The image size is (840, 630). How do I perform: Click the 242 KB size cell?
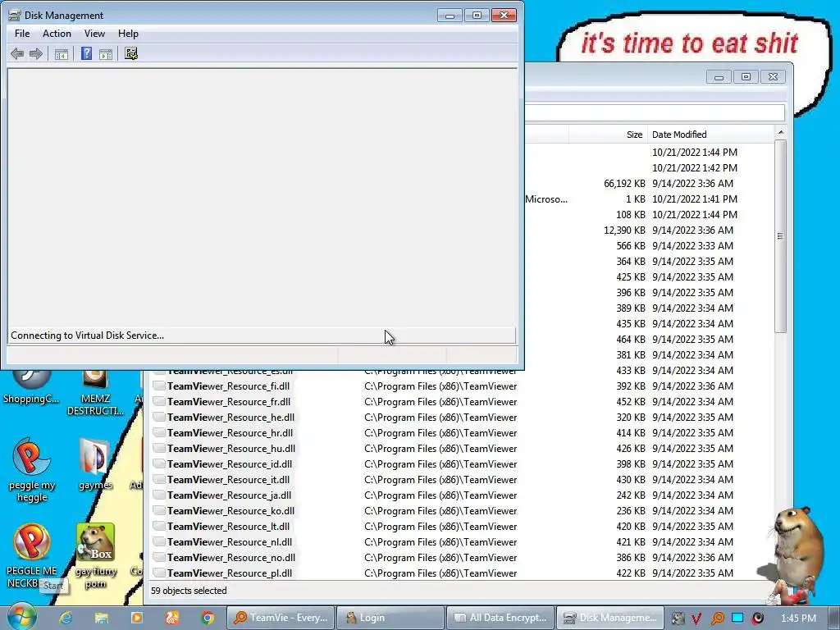[631, 495]
